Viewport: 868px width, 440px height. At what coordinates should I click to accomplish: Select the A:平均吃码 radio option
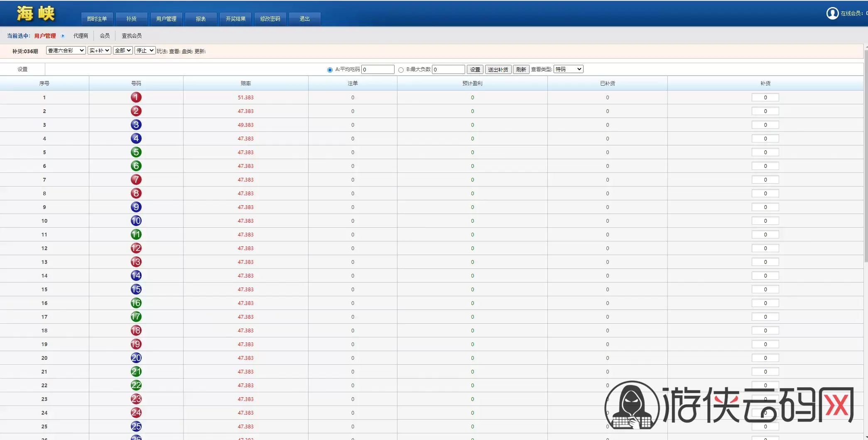[330, 70]
